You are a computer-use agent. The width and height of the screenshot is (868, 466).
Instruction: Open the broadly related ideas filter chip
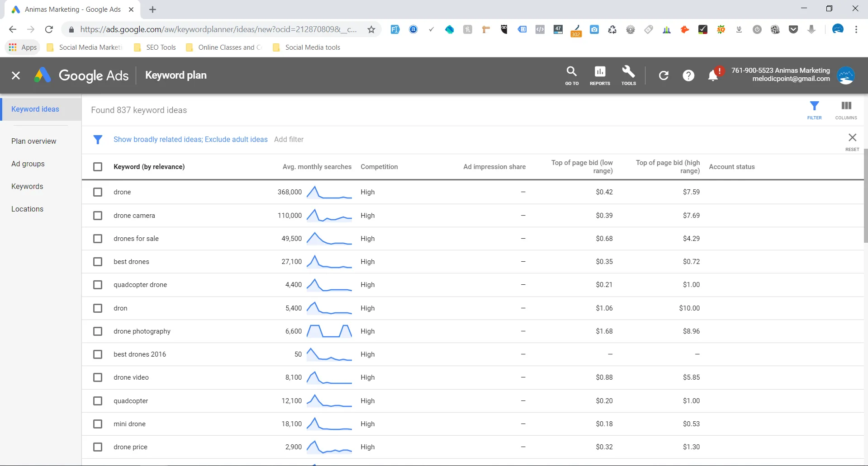pos(190,139)
